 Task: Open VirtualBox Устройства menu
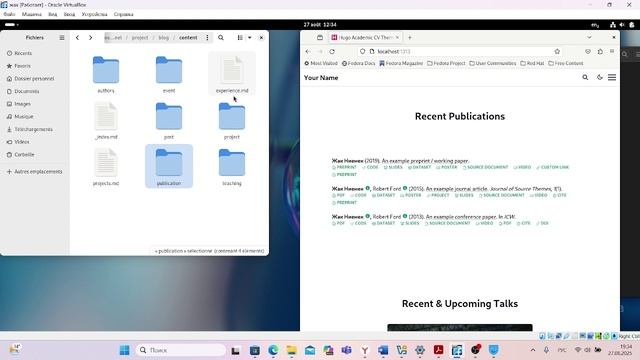[x=94, y=14]
